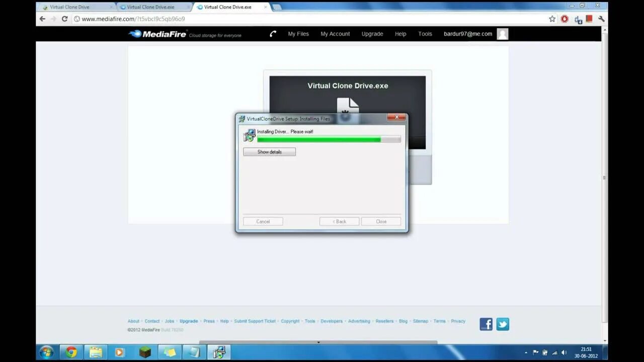Click the Back button in setup dialog
This screenshot has height=362, width=644.
click(339, 221)
